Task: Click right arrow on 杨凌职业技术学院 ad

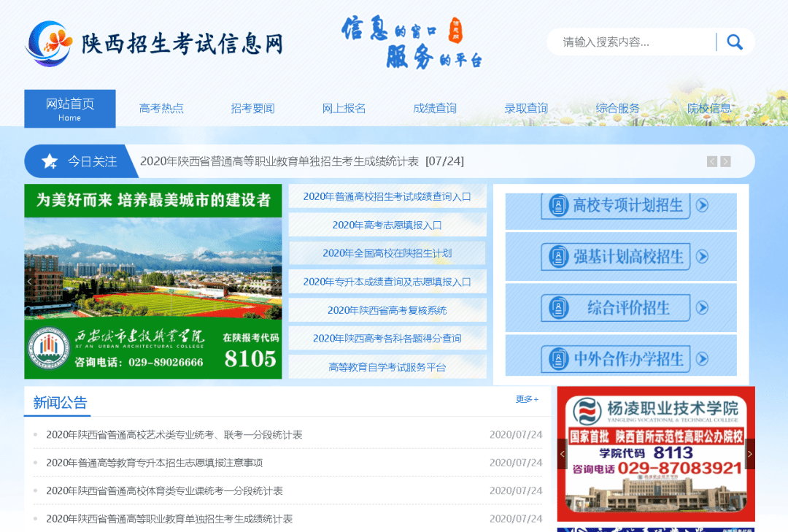Action: tap(749, 454)
